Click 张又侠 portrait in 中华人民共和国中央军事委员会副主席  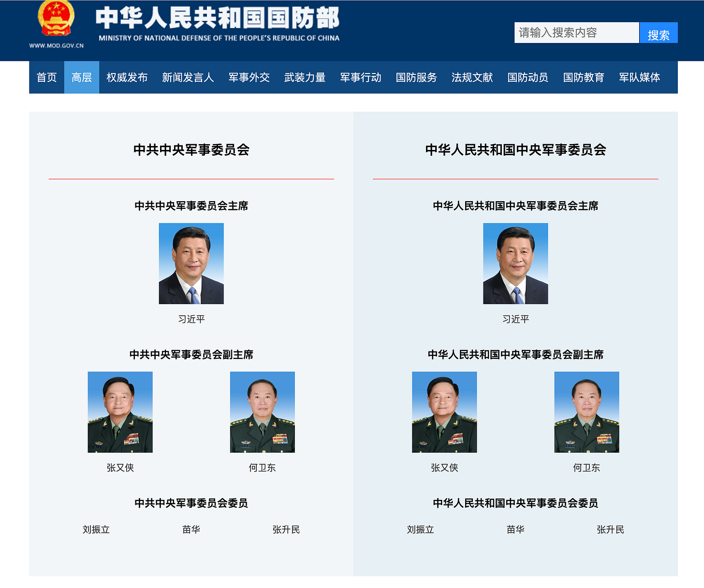coord(444,412)
